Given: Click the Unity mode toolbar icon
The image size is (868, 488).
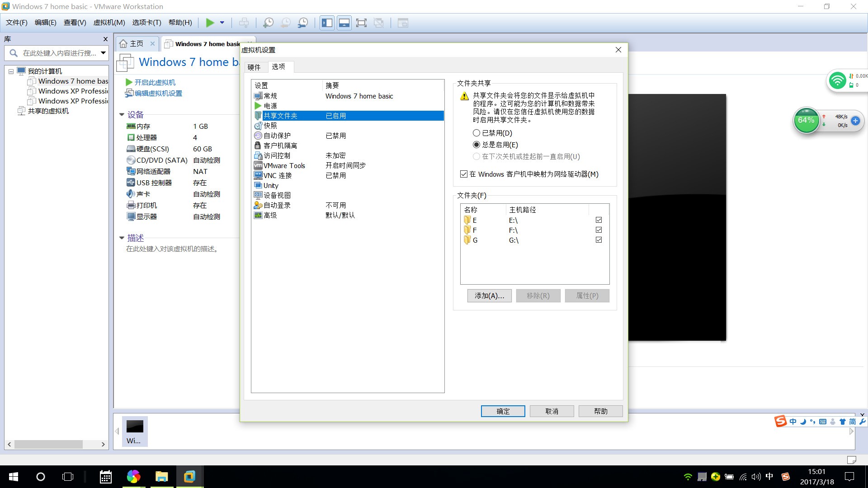Looking at the screenshot, I should tap(379, 23).
